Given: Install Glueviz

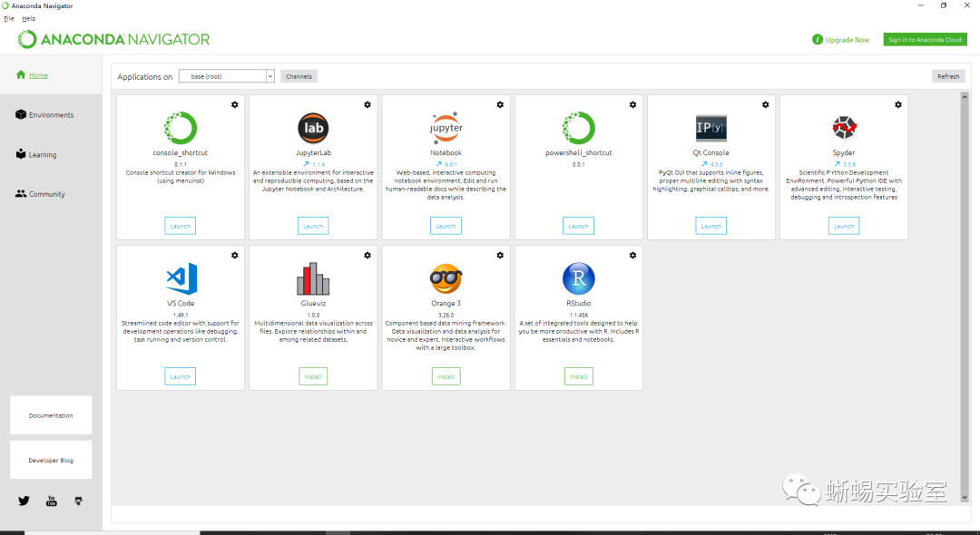Looking at the screenshot, I should click(x=313, y=376).
